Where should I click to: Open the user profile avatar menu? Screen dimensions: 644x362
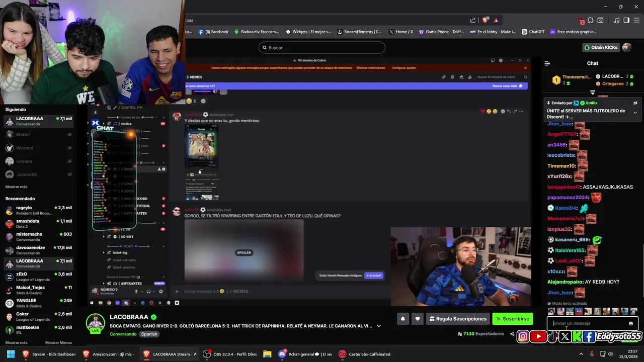tap(627, 48)
